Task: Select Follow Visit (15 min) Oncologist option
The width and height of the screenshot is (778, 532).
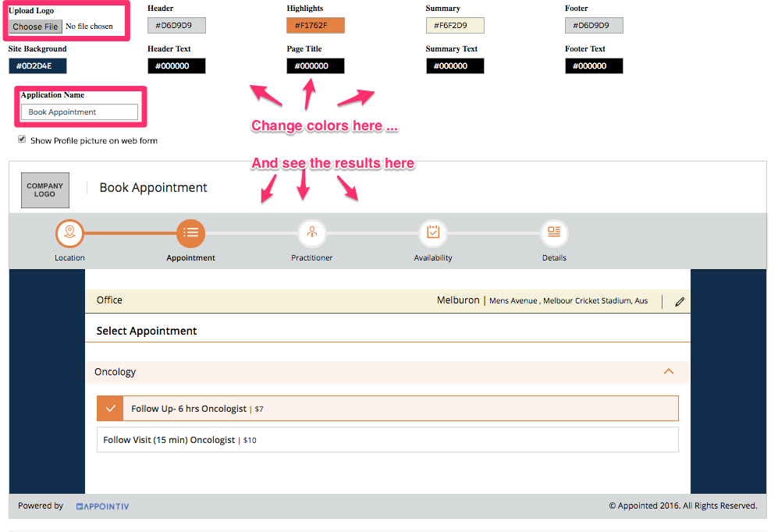Action: click(388, 440)
